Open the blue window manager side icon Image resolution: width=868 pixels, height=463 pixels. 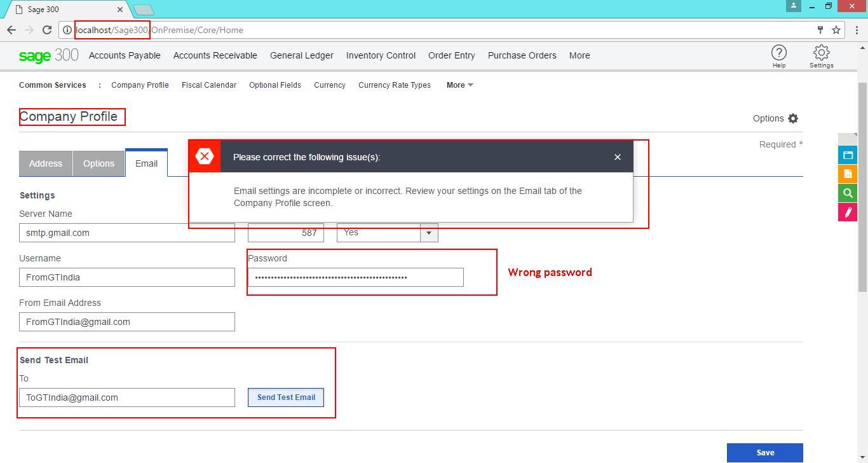point(848,155)
